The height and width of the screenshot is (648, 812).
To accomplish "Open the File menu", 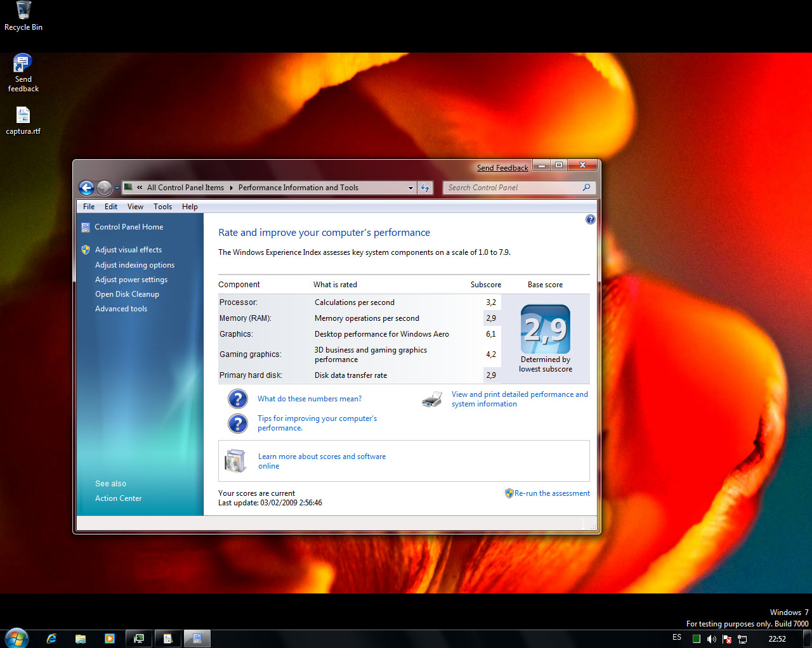I will [89, 206].
